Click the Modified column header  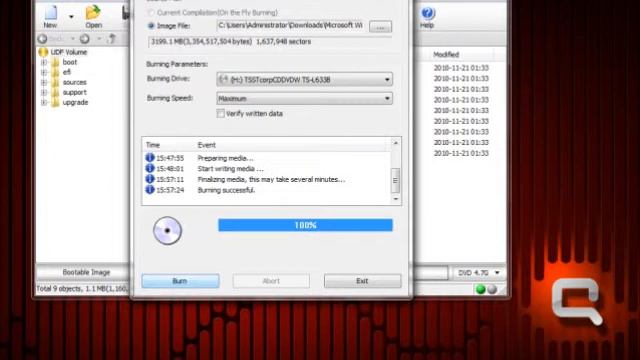(x=446, y=54)
